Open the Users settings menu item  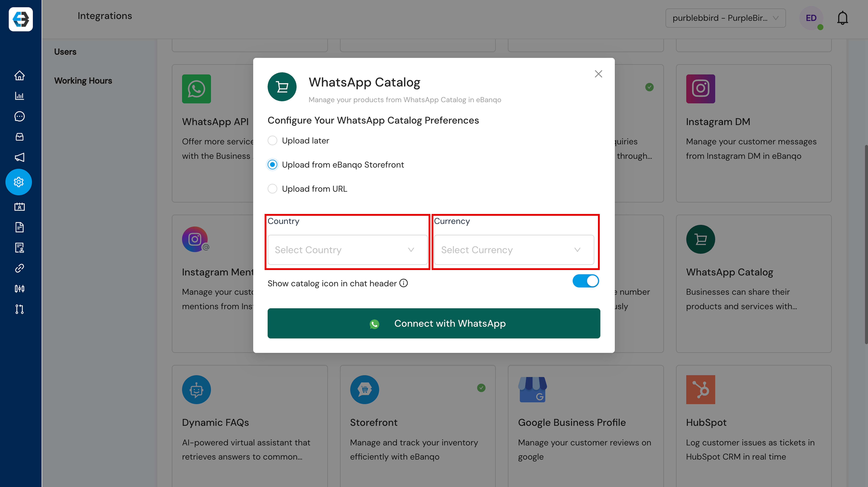pos(65,52)
